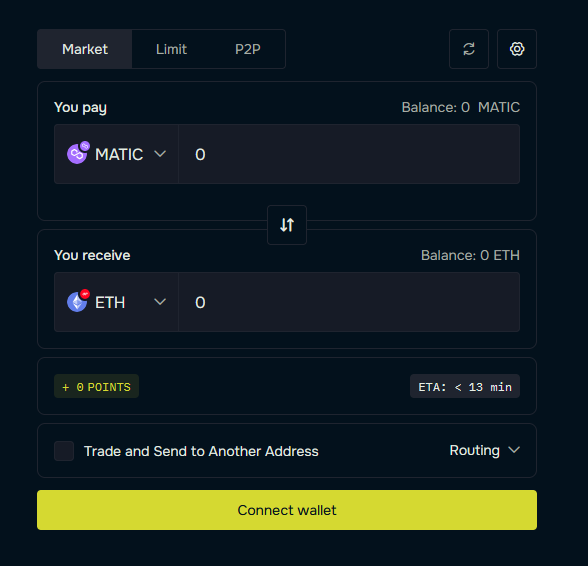The width and height of the screenshot is (588, 566).
Task: Switch to the Limit tab
Action: click(x=171, y=49)
